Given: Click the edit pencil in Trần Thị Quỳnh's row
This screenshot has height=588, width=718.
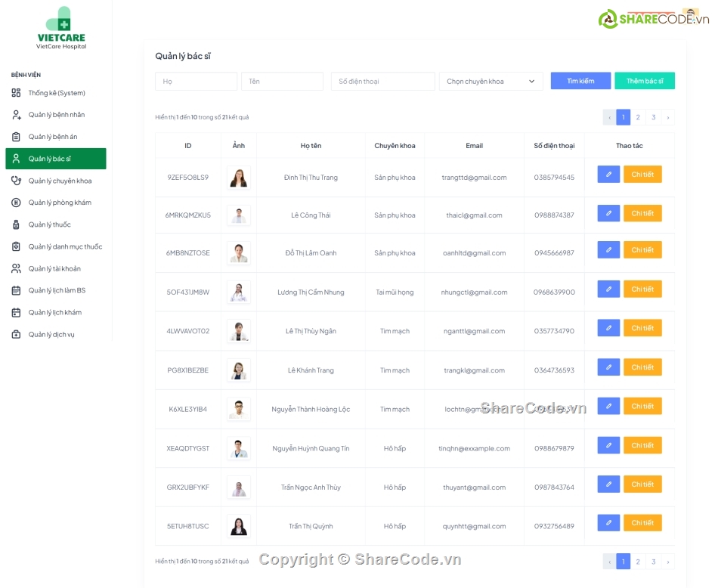Looking at the screenshot, I should point(608,522).
